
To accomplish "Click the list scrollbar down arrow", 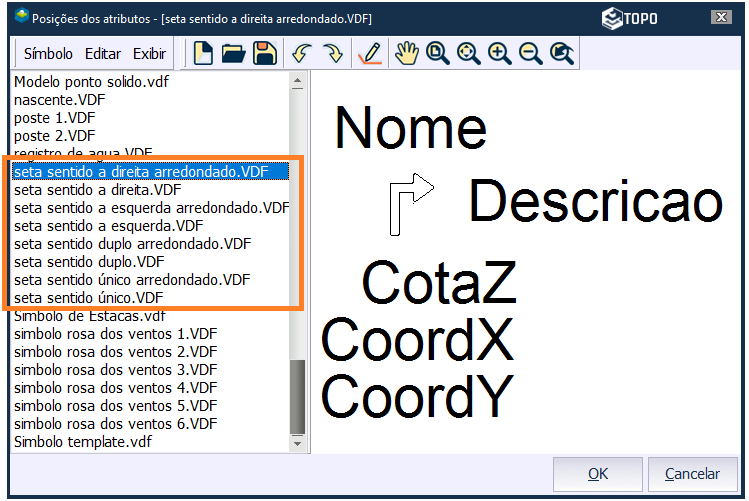I will pyautogui.click(x=296, y=443).
